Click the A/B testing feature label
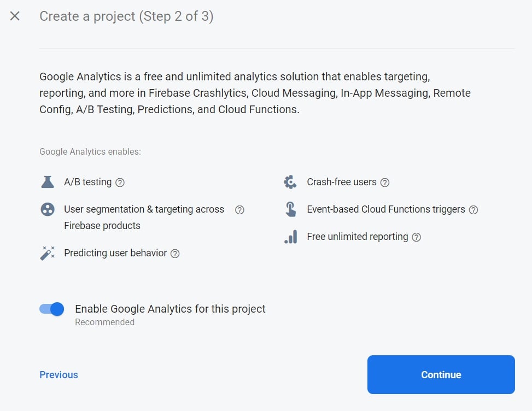The height and width of the screenshot is (411, 532). click(x=87, y=182)
